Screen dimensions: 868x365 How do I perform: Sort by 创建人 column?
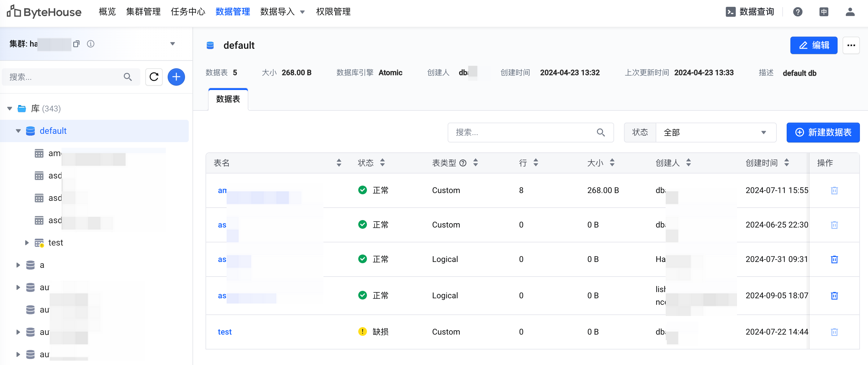coord(689,163)
